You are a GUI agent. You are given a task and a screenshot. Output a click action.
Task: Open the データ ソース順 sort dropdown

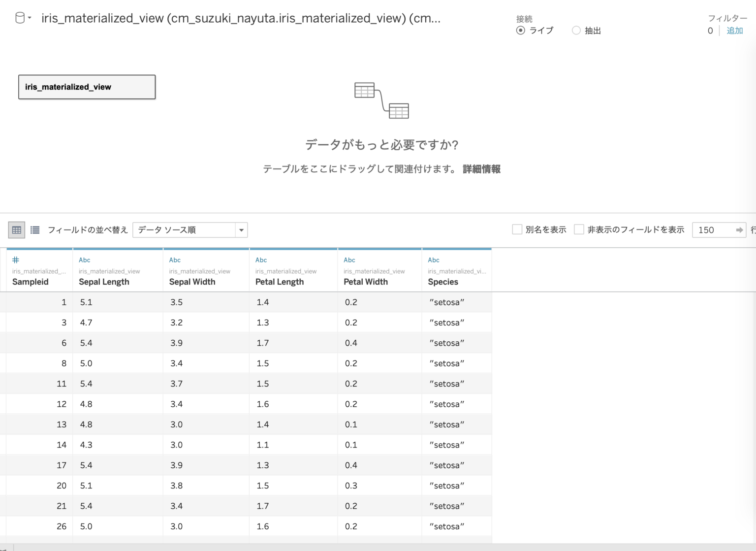point(241,229)
